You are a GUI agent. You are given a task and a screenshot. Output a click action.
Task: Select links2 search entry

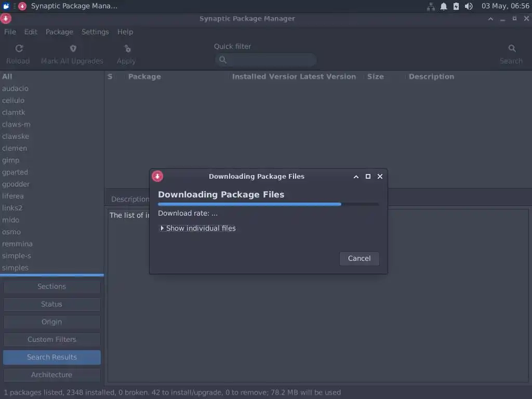click(x=12, y=208)
